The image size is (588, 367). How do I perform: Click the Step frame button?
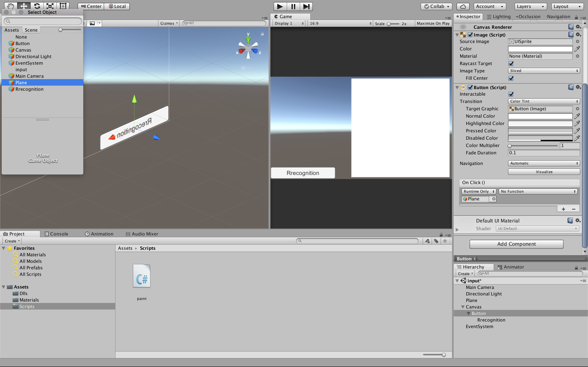coord(306,7)
